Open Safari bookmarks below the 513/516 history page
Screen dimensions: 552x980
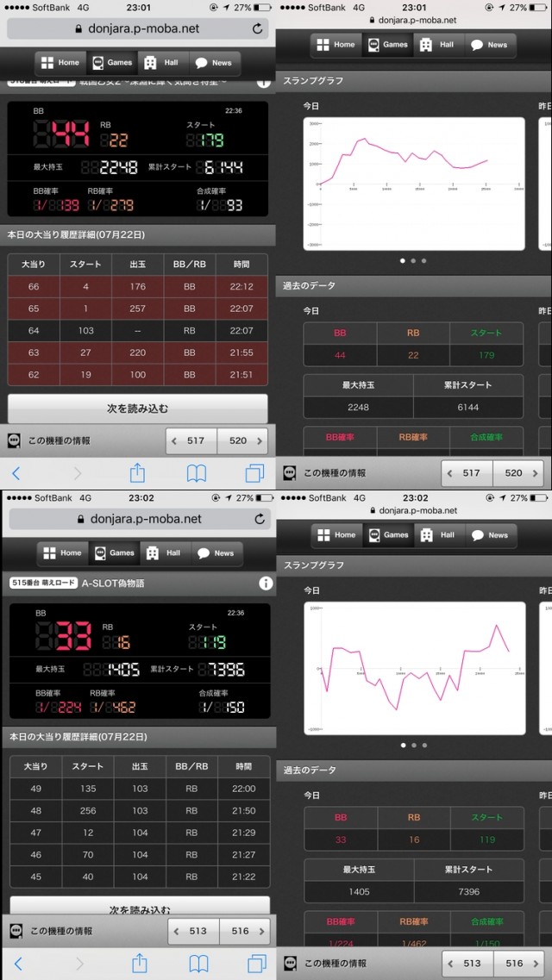[198, 963]
